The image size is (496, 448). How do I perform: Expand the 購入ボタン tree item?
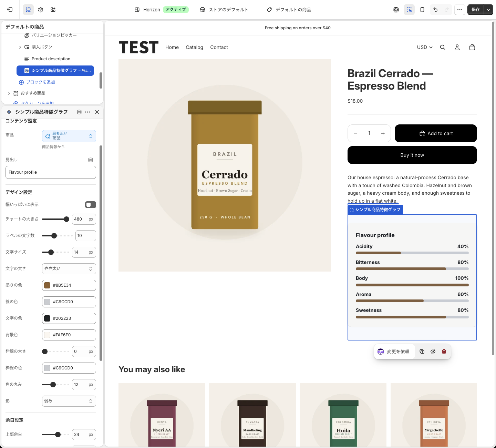tap(20, 47)
